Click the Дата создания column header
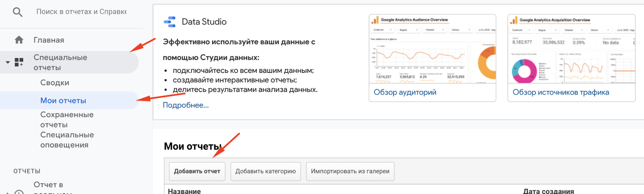 coord(548,191)
